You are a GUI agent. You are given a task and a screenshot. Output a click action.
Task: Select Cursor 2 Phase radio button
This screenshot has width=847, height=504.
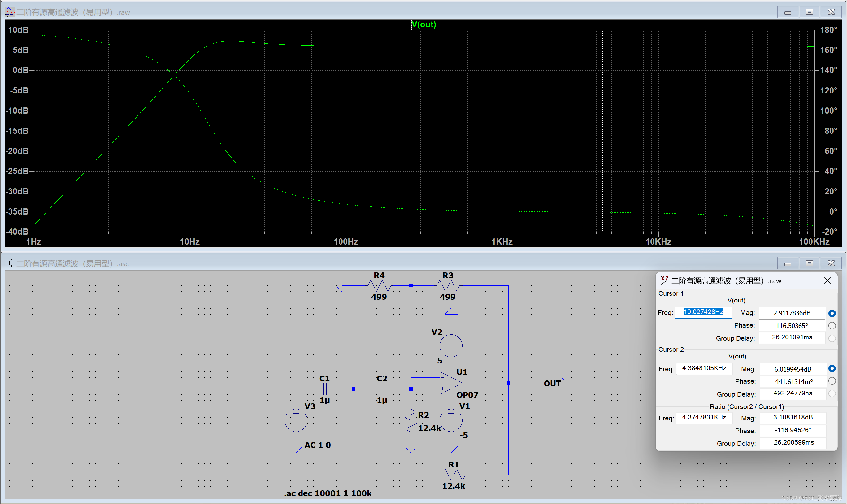(x=832, y=381)
